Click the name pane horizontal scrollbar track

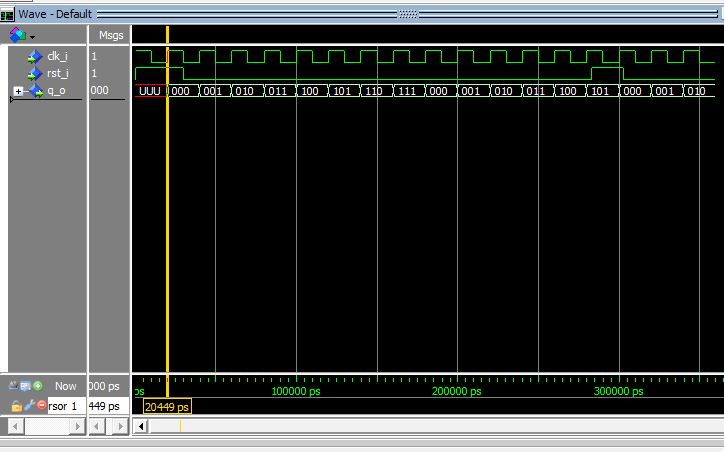[47, 426]
